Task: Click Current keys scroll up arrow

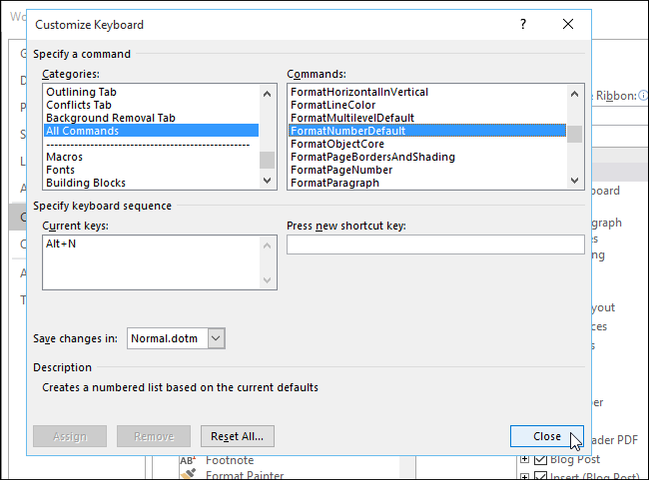Action: (267, 246)
